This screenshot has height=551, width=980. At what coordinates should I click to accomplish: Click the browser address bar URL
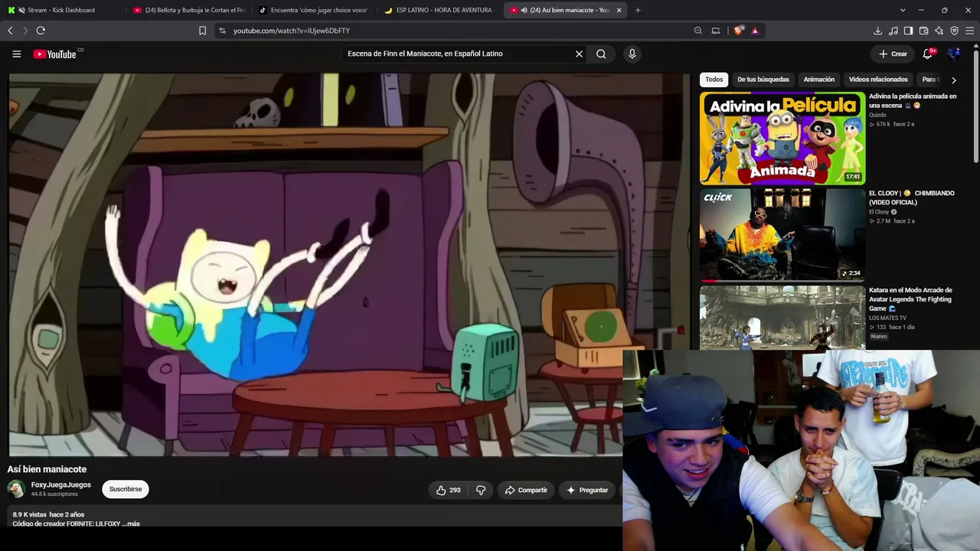click(292, 31)
